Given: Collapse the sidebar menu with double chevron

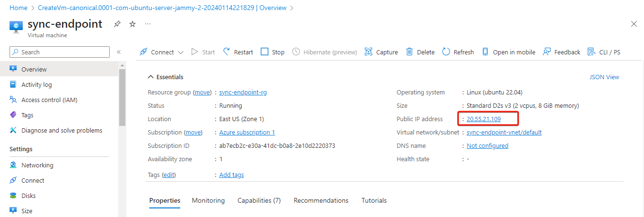Looking at the screenshot, I should point(119,52).
